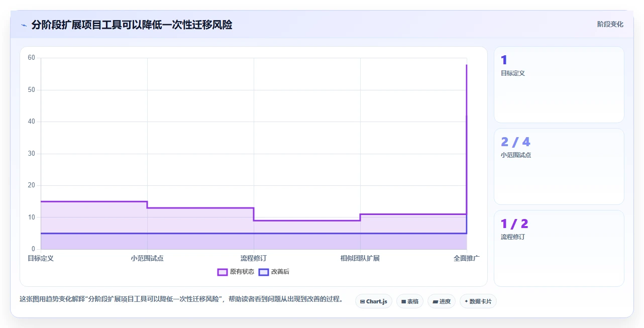
Task: Open the 小范围试点 stat card
Action: point(559,167)
